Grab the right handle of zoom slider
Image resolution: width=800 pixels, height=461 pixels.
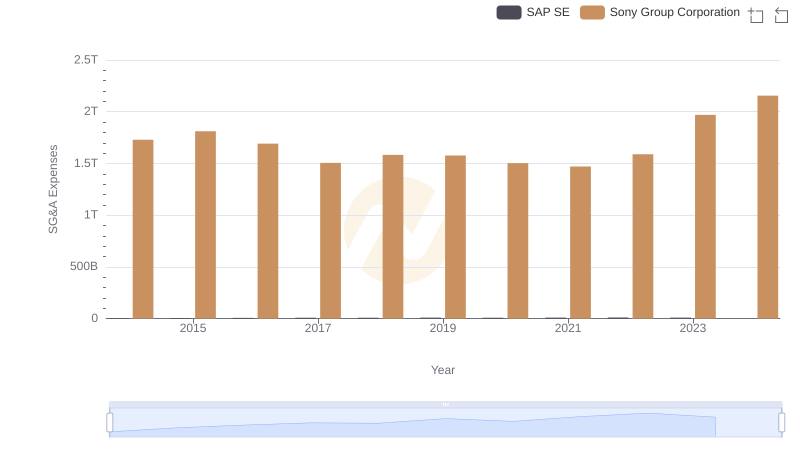click(782, 422)
